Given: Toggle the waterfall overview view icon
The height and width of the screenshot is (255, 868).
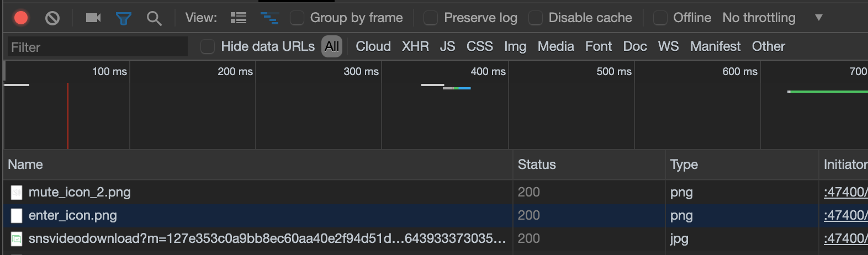Looking at the screenshot, I should tap(269, 18).
